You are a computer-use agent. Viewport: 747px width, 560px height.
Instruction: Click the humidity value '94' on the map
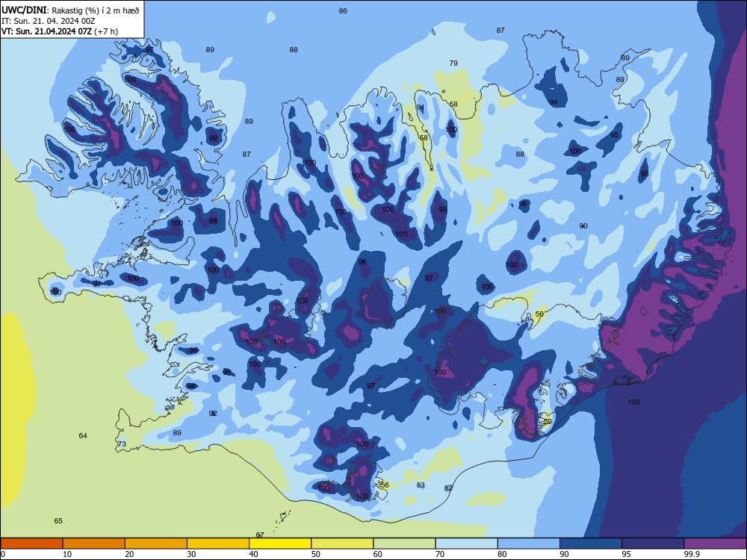[554, 102]
